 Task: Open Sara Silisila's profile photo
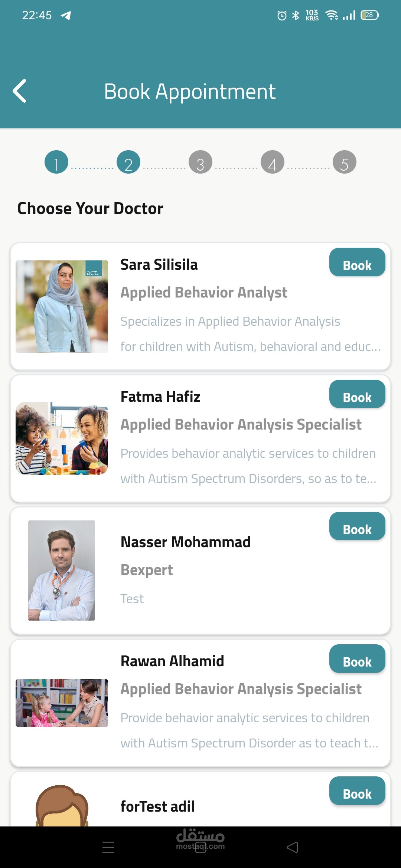click(62, 306)
